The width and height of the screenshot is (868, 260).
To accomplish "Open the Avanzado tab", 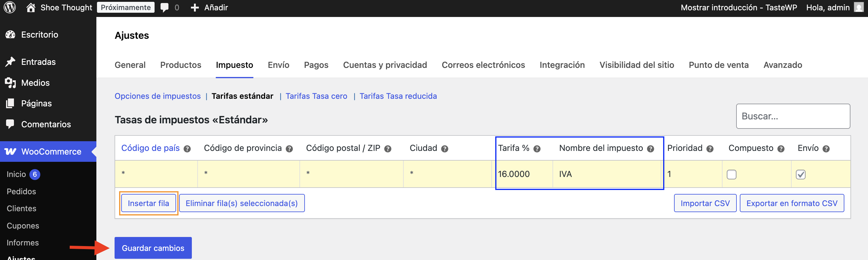I will 783,65.
